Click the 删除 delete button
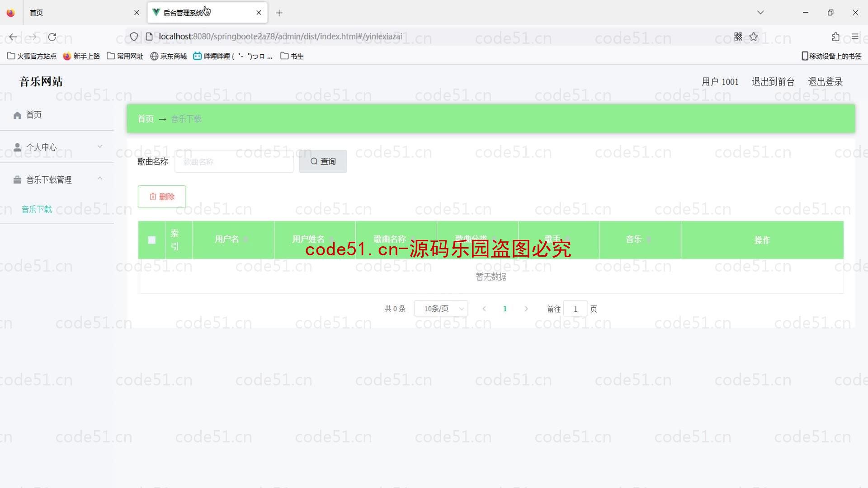This screenshot has width=868, height=488. click(162, 196)
